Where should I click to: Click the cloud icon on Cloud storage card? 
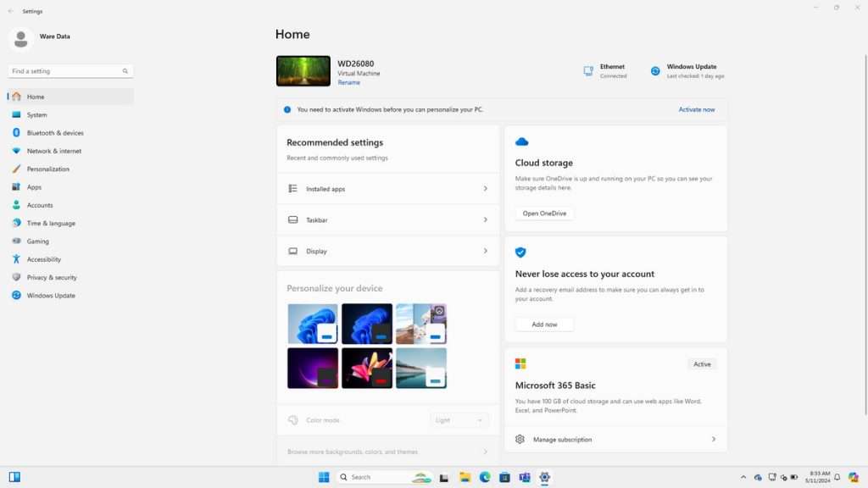pyautogui.click(x=521, y=142)
